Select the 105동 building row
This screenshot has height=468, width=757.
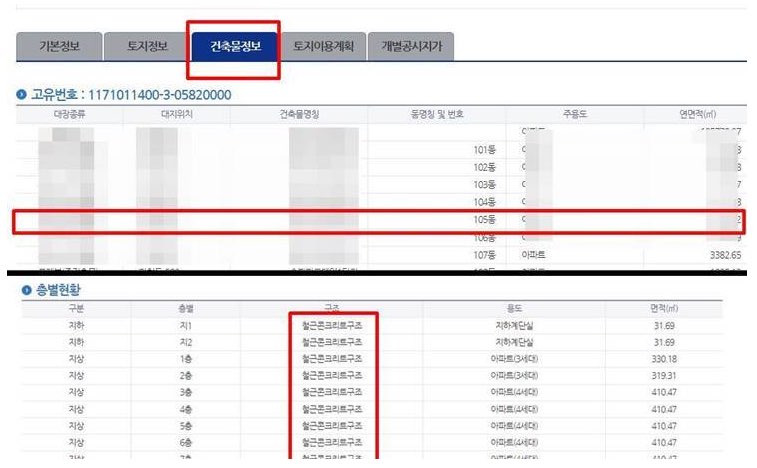pos(381,220)
